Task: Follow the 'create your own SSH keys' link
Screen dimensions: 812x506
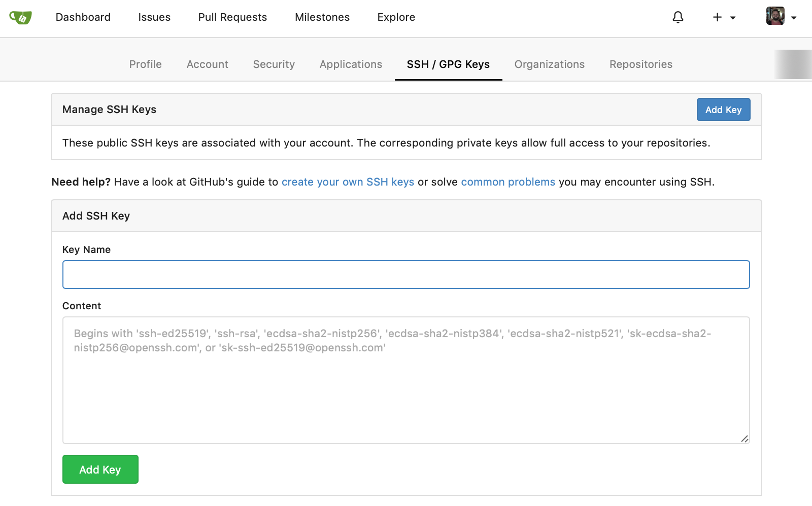Action: tap(348, 182)
